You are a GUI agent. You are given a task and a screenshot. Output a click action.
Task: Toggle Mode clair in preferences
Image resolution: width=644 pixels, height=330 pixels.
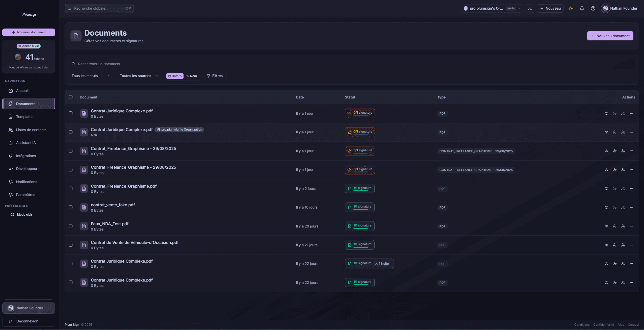point(22,215)
